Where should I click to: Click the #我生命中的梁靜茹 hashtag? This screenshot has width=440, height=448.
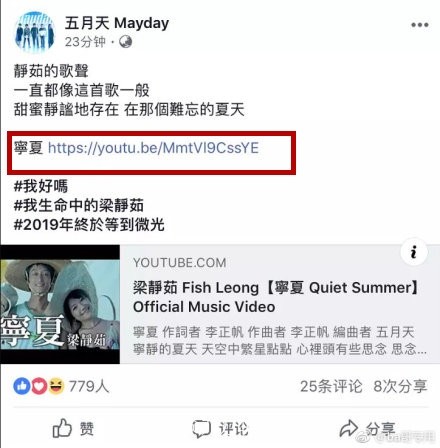tap(79, 205)
